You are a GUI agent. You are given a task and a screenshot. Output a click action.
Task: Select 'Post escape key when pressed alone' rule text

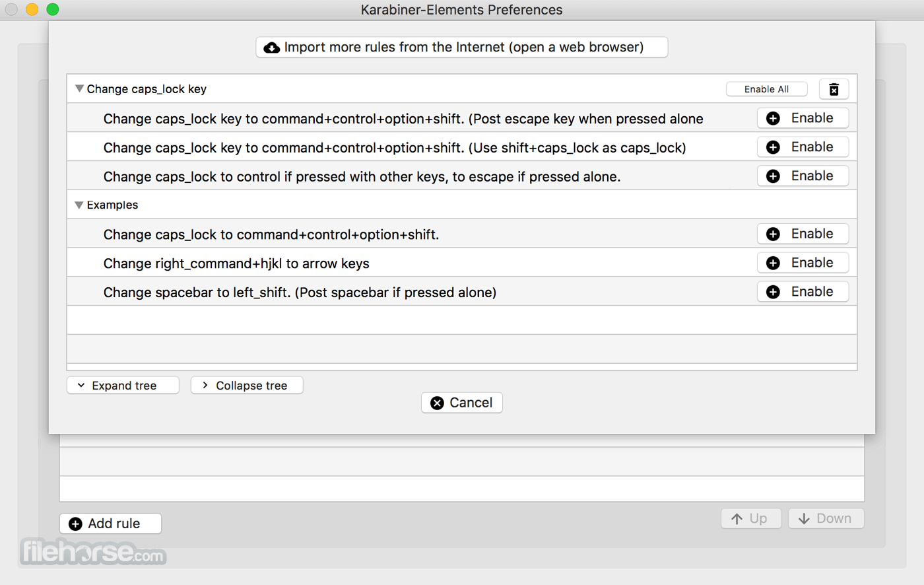click(403, 119)
